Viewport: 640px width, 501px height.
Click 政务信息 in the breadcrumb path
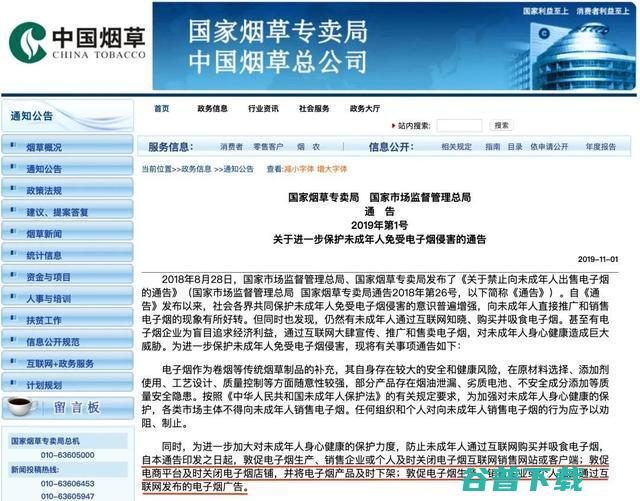[196, 169]
